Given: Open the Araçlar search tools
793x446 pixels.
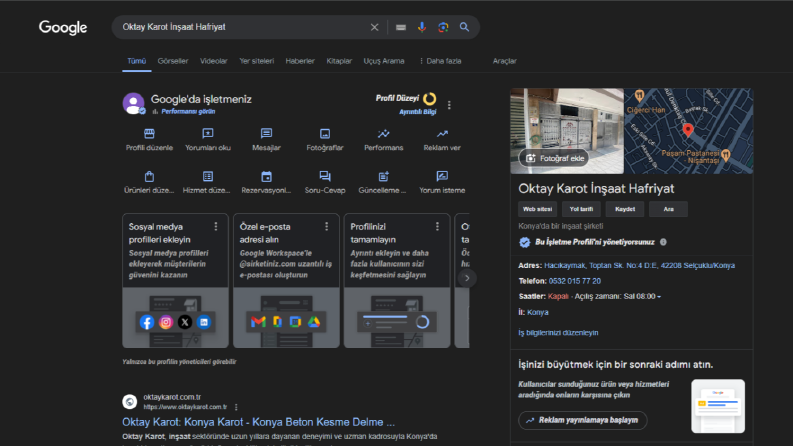Looking at the screenshot, I should (505, 61).
